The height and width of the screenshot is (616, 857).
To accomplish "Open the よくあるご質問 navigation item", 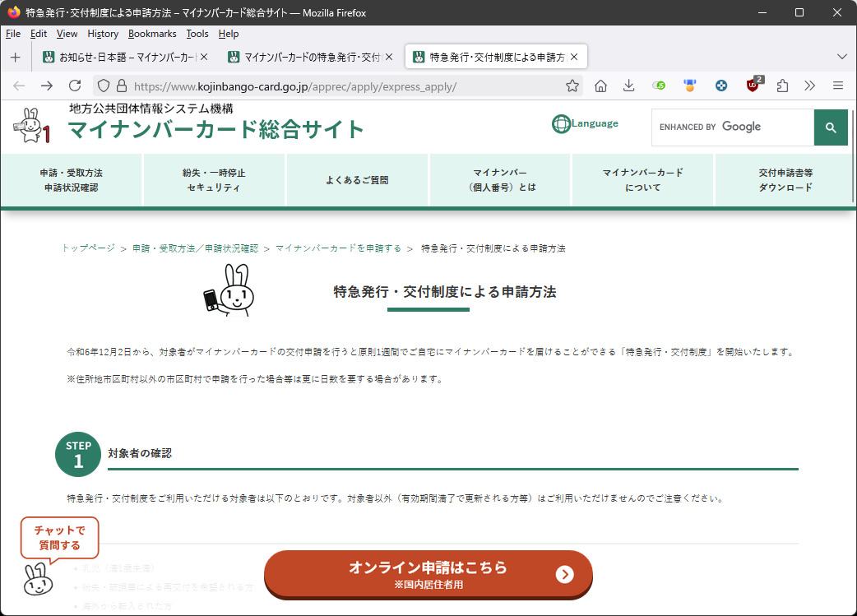I will point(357,180).
